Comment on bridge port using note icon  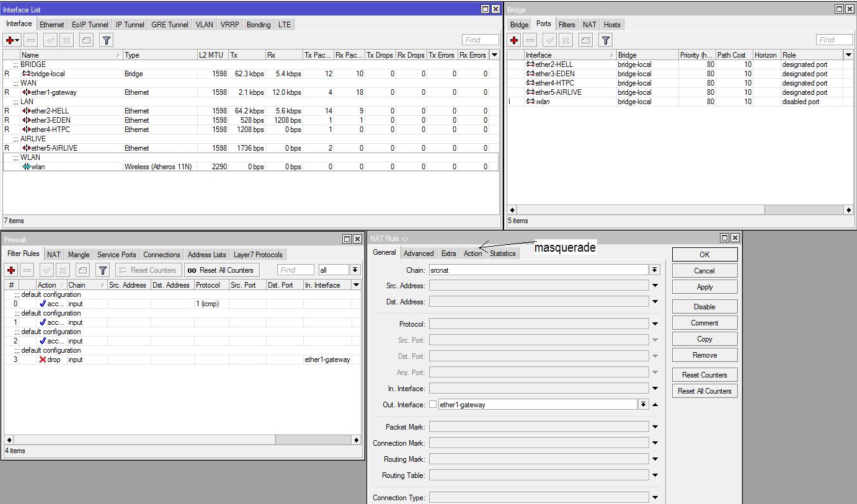point(585,40)
